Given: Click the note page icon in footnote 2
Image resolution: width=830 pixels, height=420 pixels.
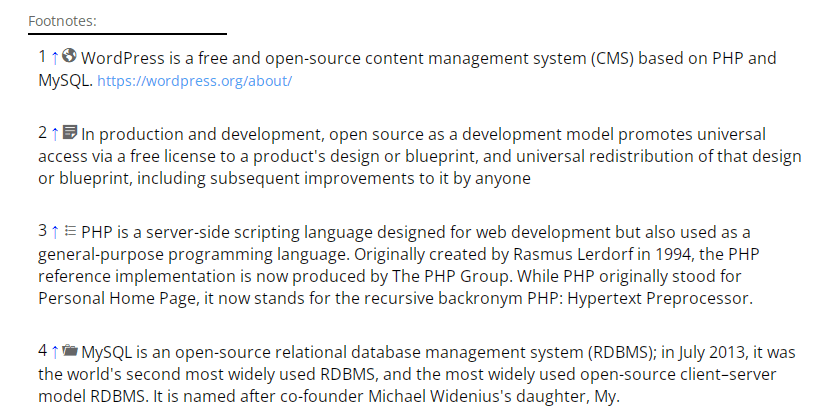Looking at the screenshot, I should tap(70, 132).
